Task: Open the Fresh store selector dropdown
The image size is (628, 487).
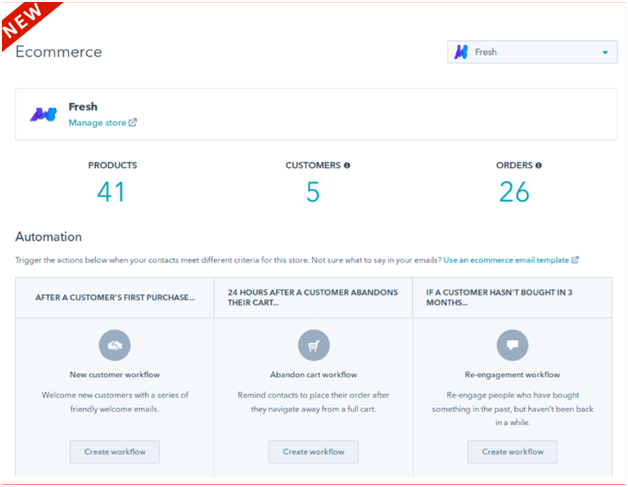Action: coord(532,52)
